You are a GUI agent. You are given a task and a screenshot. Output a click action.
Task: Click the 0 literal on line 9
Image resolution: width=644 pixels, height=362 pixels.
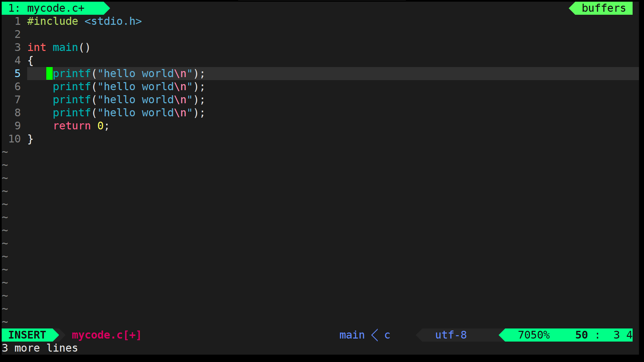coord(100,126)
